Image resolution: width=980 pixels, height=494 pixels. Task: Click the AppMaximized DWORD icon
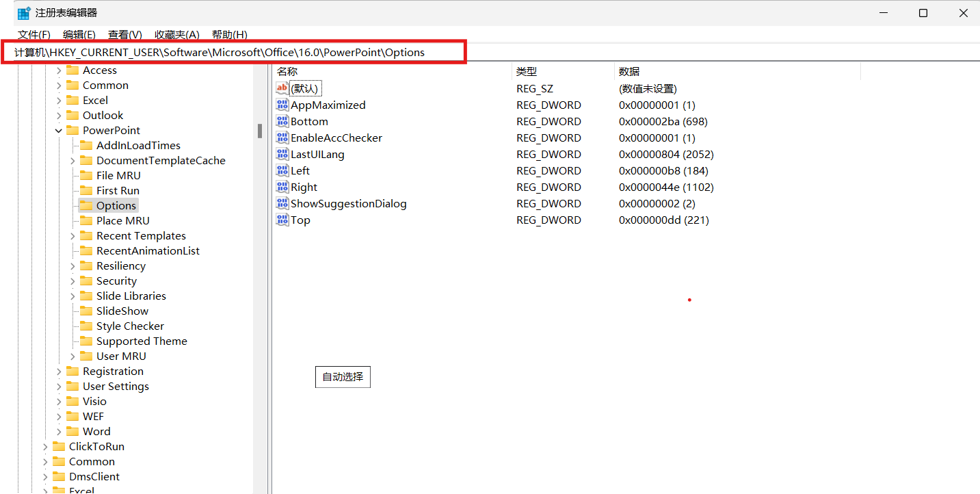coord(282,105)
